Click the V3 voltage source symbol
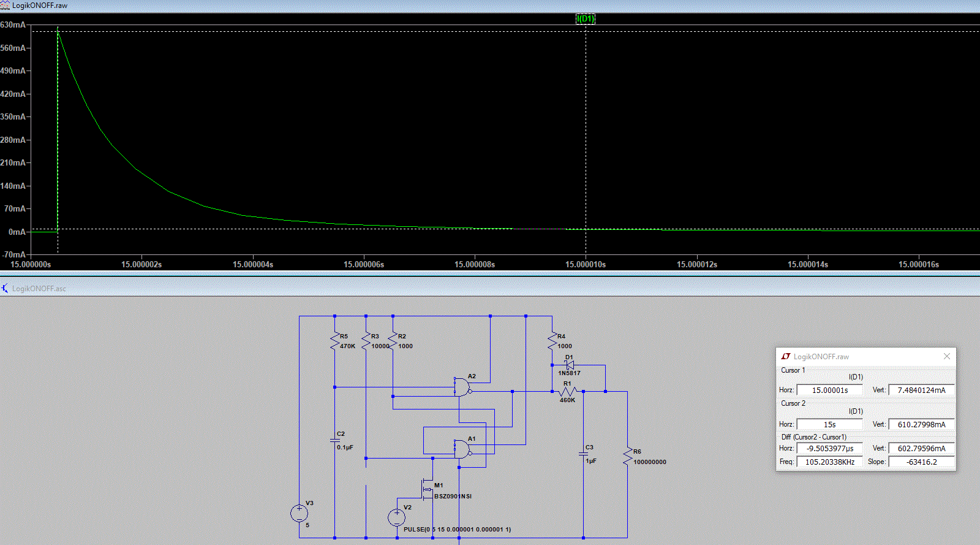 299,513
